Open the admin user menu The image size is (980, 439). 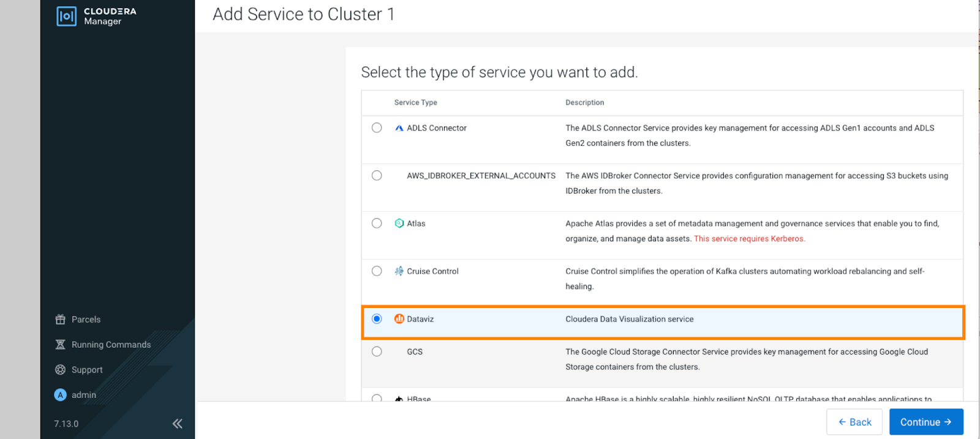pyautogui.click(x=75, y=395)
